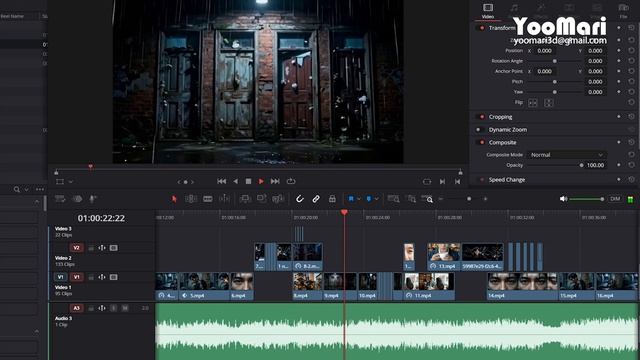Jump to first frame playback button
Viewport: 640px width, 360px height.
[222, 181]
